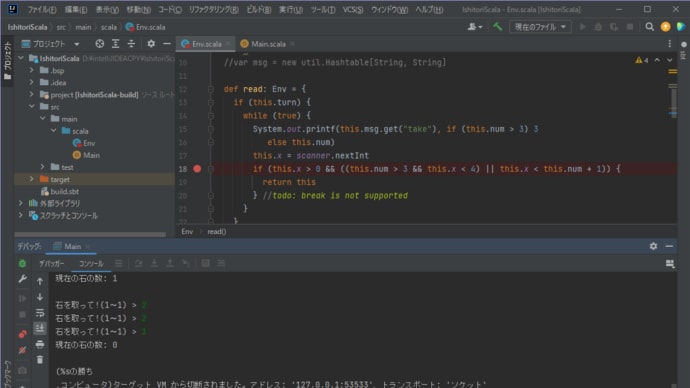This screenshot has width=690, height=388.
Task: Expand the test folder
Action: (x=43, y=167)
